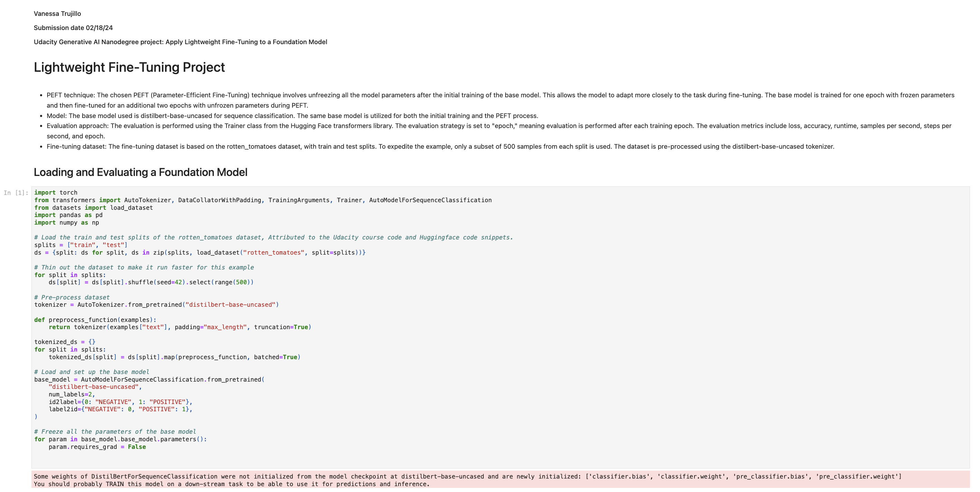Click the splits = ["train", "test"] line
Screen dimensions: 980x492
tap(81, 245)
